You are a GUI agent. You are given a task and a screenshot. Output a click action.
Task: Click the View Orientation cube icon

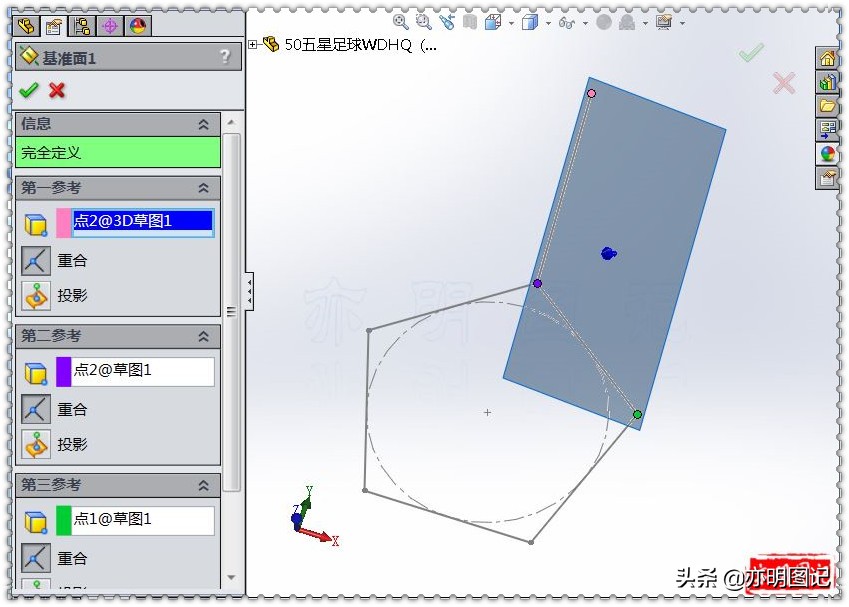(491, 22)
